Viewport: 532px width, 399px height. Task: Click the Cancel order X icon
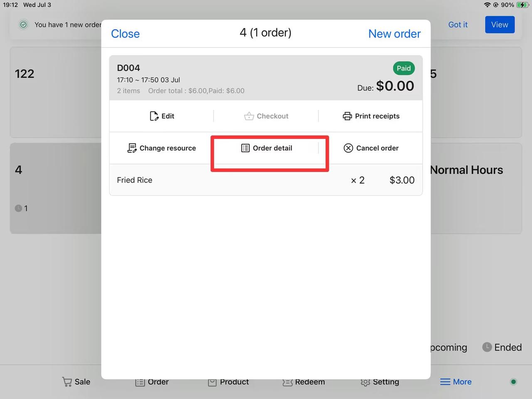(x=348, y=148)
